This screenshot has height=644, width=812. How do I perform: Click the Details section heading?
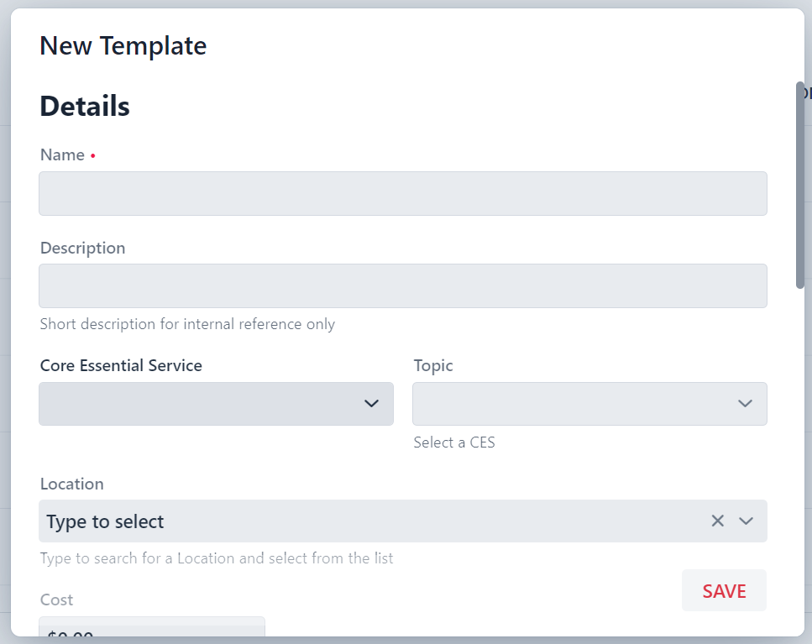pyautogui.click(x=85, y=107)
